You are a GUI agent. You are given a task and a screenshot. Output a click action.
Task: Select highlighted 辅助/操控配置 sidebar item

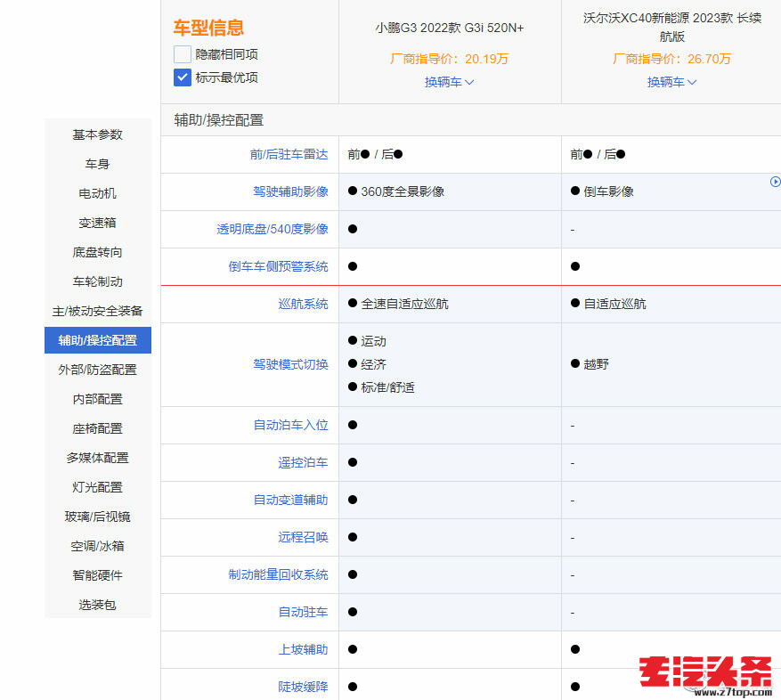(x=98, y=340)
